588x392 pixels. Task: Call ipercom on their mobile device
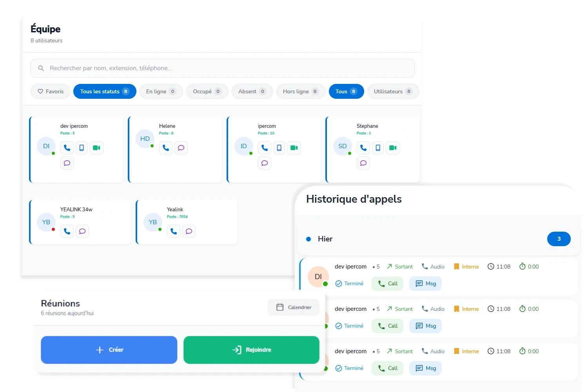[279, 148]
